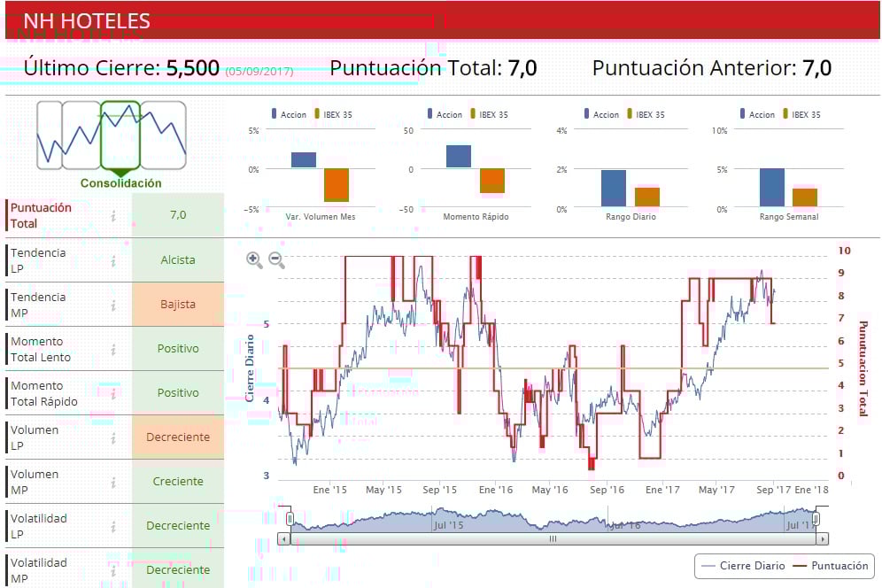Click the zoom out magnifier icon
The height and width of the screenshot is (588, 882).
[x=276, y=260]
